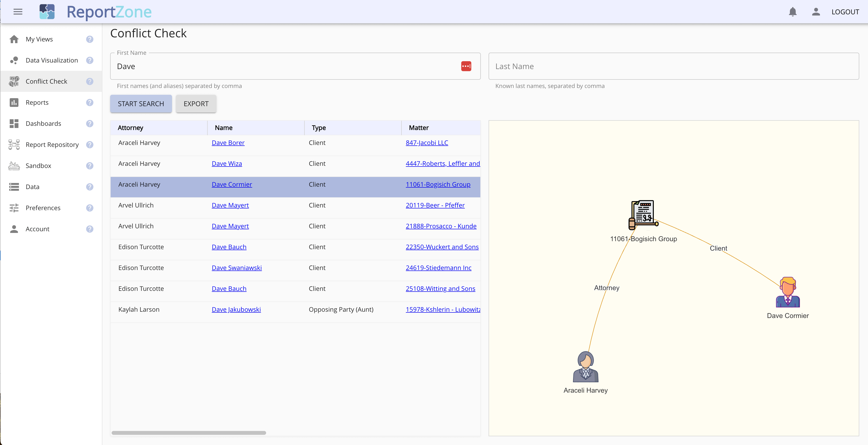Click the Dashboards grid icon
Viewport: 868px width, 445px height.
click(14, 124)
